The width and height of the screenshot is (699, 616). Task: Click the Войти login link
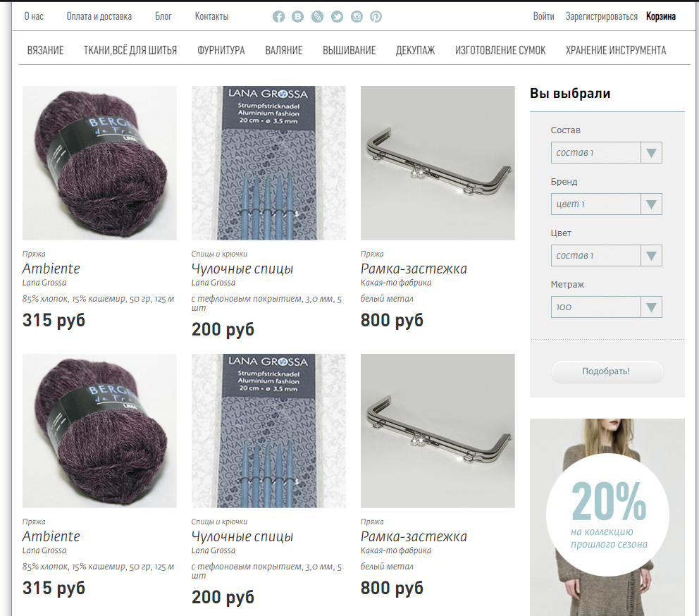(x=543, y=16)
